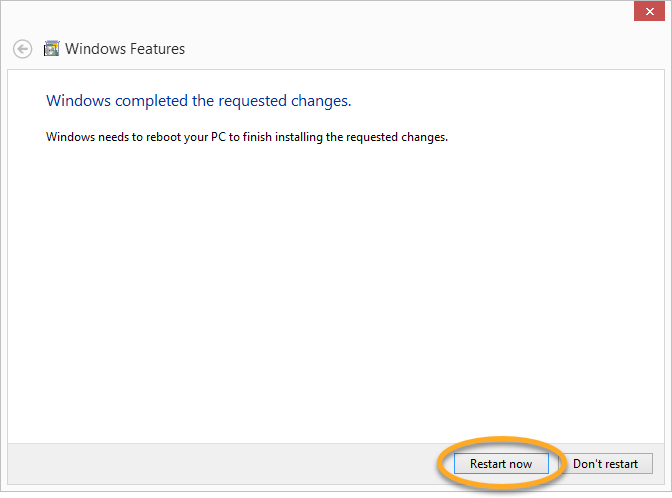
Task: Click the first word 'Windows' of the blue heading
Action: click(79, 101)
